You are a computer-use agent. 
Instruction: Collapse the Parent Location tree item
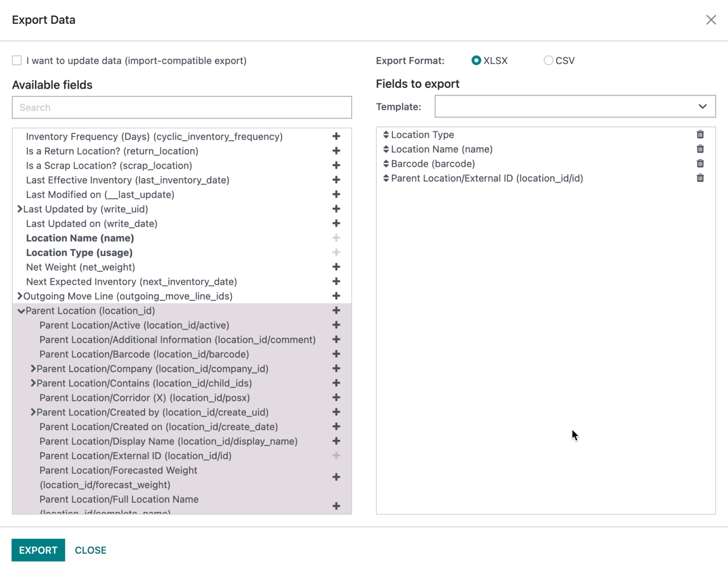pyautogui.click(x=21, y=310)
